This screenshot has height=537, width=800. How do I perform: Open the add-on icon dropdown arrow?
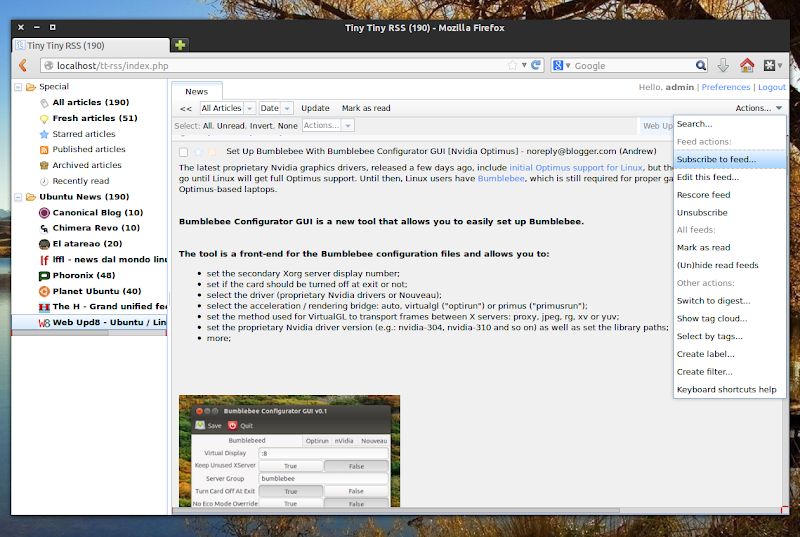pos(780,65)
